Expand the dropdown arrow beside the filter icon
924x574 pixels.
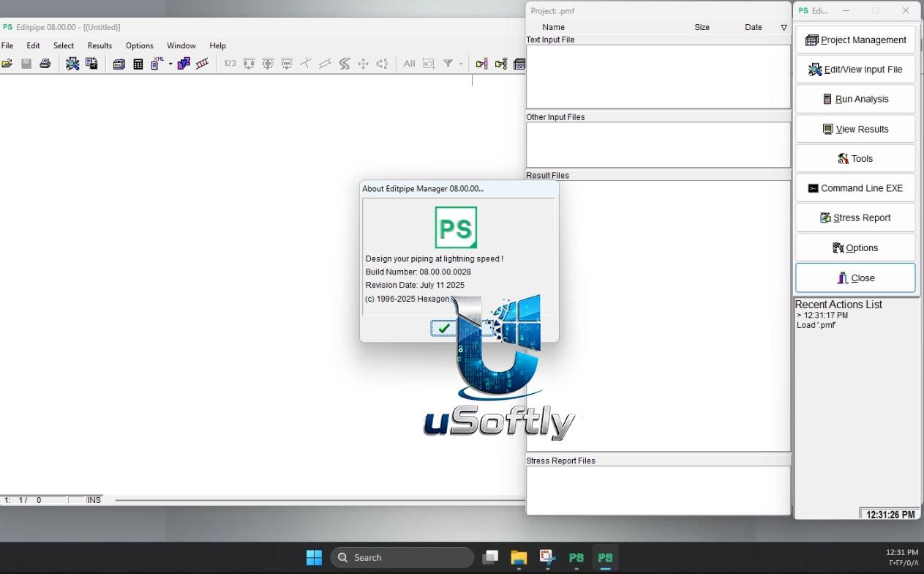click(x=461, y=64)
